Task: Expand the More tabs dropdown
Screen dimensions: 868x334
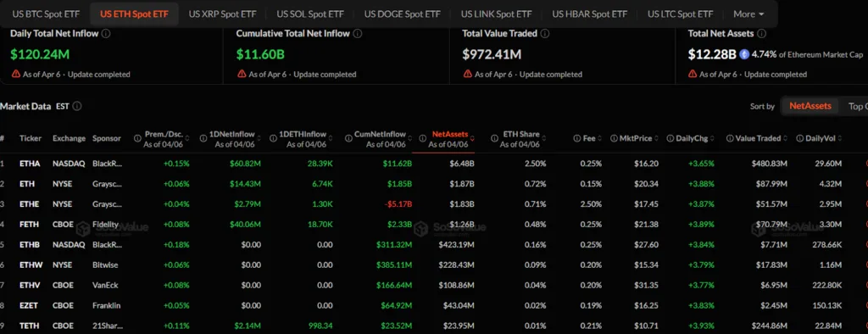Action: (x=748, y=14)
